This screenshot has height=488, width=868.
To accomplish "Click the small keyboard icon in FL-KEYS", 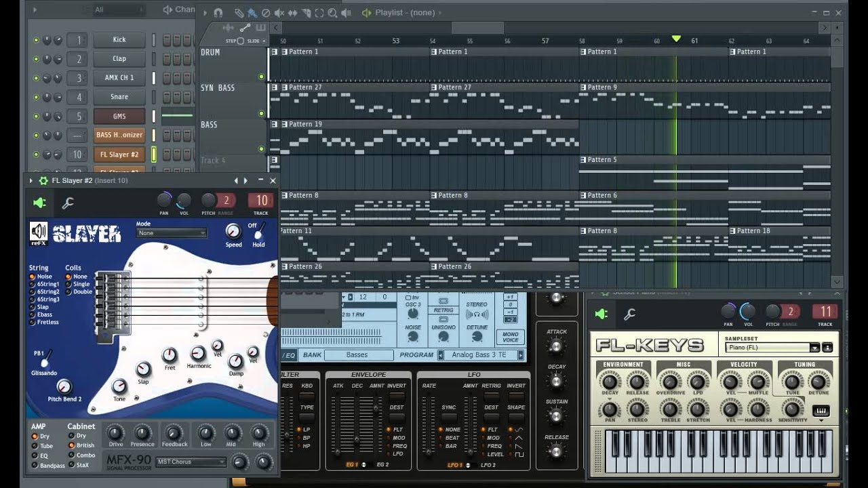I will click(x=821, y=411).
